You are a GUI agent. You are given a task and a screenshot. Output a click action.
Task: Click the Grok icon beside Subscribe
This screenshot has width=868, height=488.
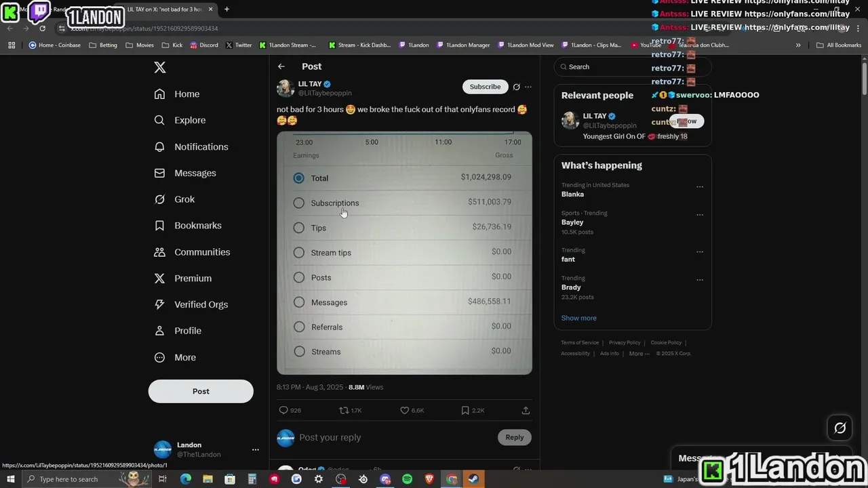[516, 87]
